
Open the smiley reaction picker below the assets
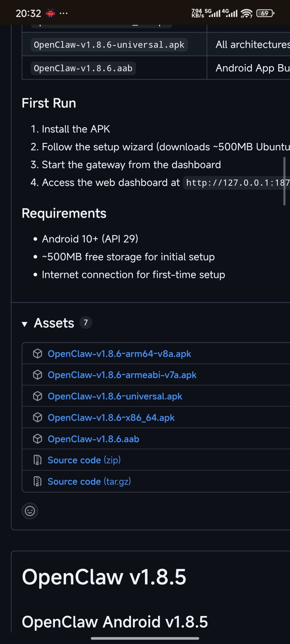tap(30, 511)
